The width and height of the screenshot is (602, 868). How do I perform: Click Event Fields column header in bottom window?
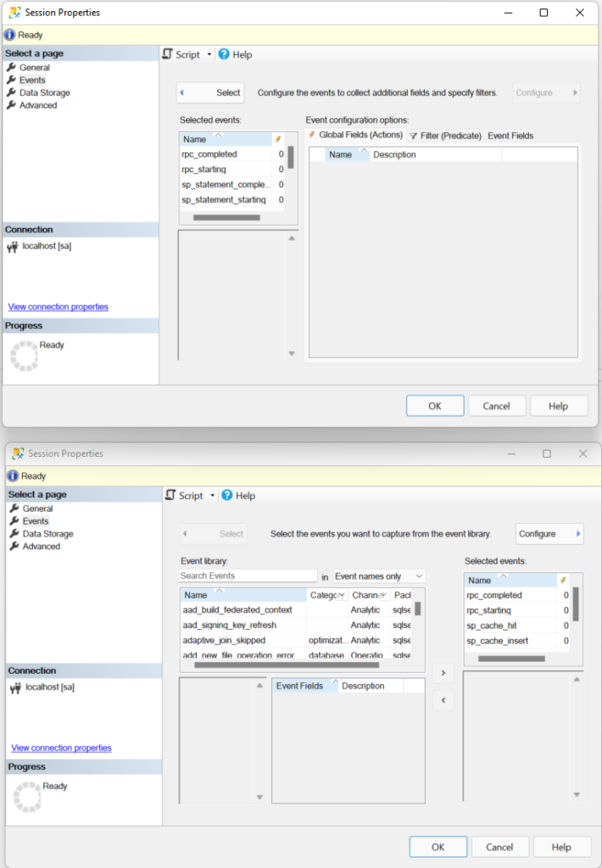click(304, 686)
